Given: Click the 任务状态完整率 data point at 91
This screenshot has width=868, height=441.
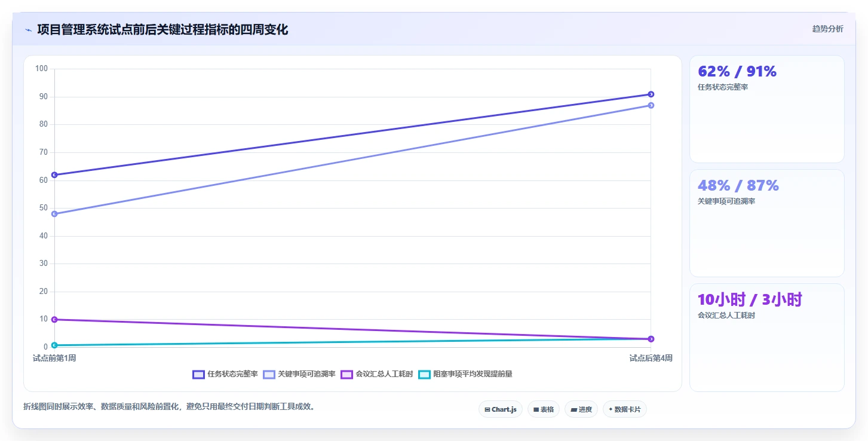Looking at the screenshot, I should (x=651, y=94).
